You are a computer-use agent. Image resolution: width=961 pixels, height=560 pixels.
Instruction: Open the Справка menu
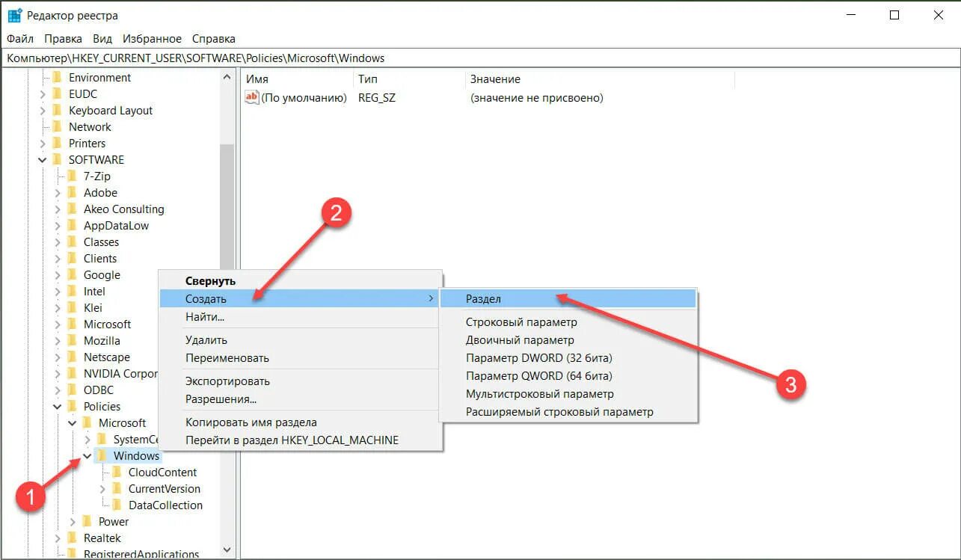click(x=213, y=39)
